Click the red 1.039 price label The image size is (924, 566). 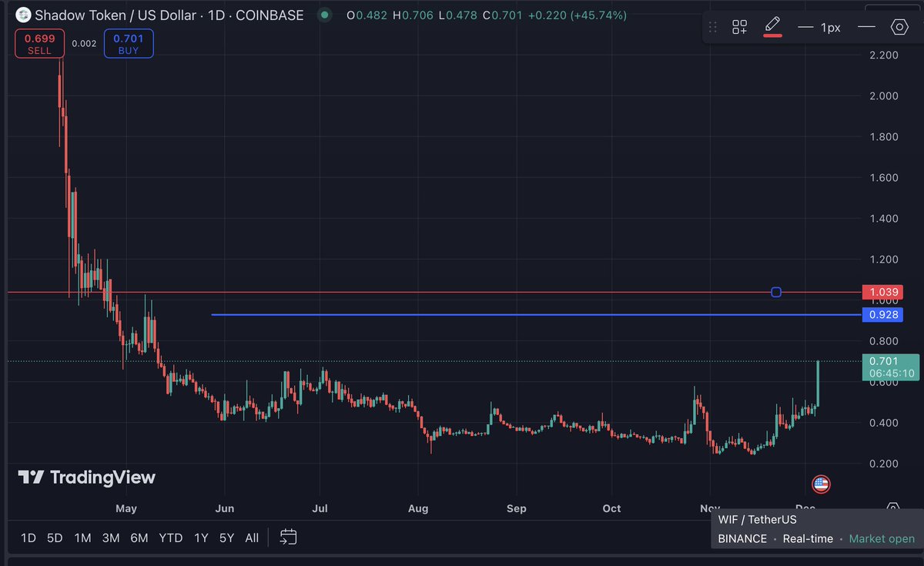881,293
